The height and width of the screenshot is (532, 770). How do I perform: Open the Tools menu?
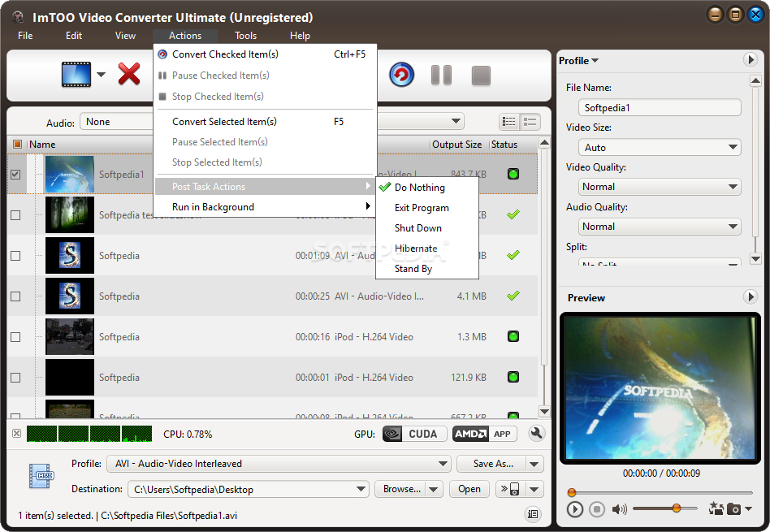245,36
